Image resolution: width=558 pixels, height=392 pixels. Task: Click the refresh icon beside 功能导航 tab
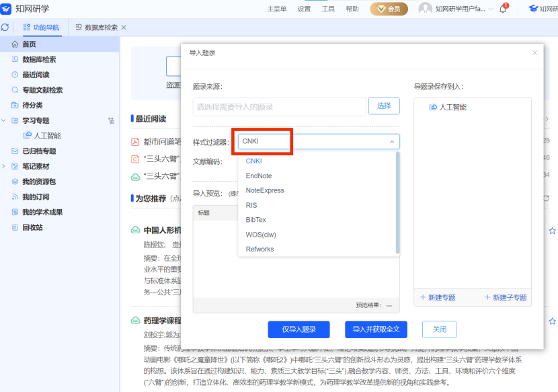[x=5, y=28]
